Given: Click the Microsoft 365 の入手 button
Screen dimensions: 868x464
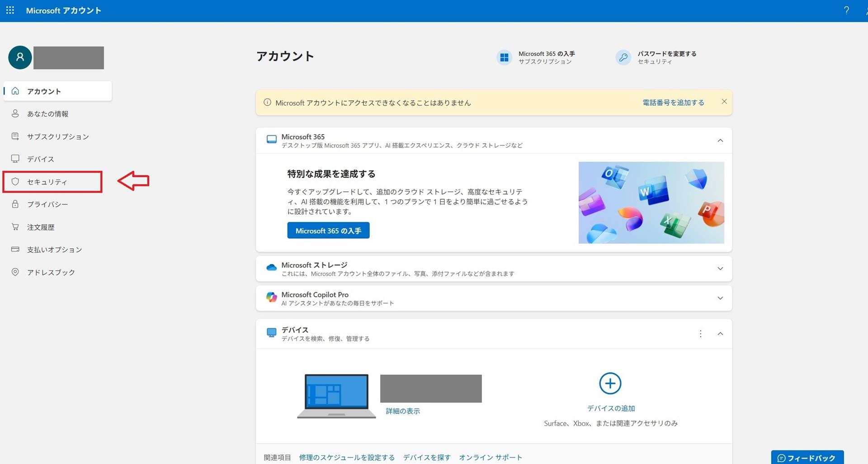Looking at the screenshot, I should [x=328, y=230].
